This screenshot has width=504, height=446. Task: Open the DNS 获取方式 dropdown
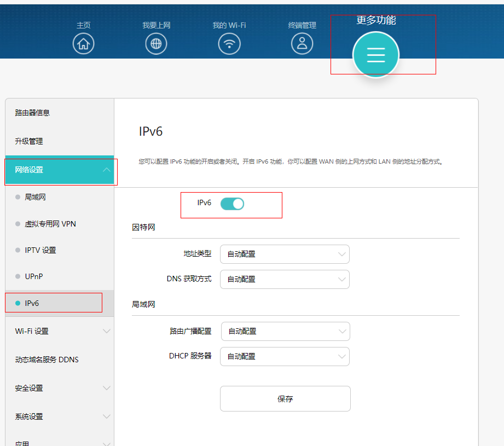(x=285, y=279)
